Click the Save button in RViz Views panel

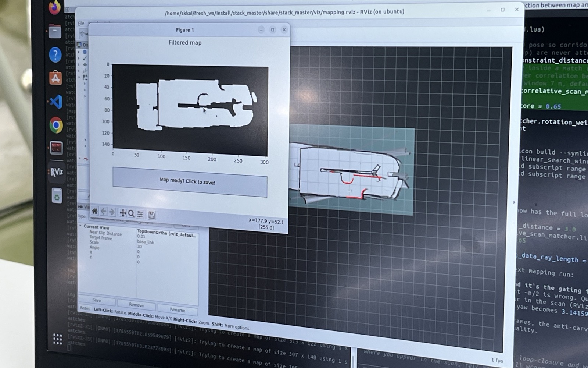pyautogui.click(x=97, y=300)
